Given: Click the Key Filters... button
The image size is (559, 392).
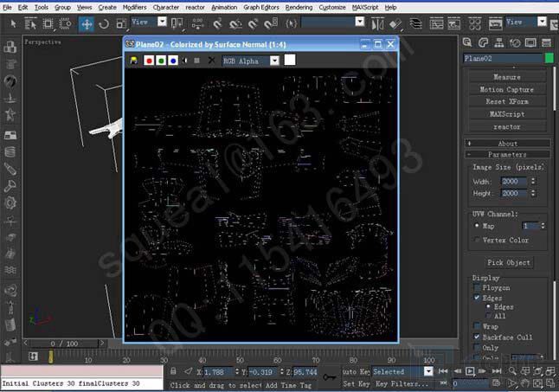Looking at the screenshot, I should click(402, 384).
